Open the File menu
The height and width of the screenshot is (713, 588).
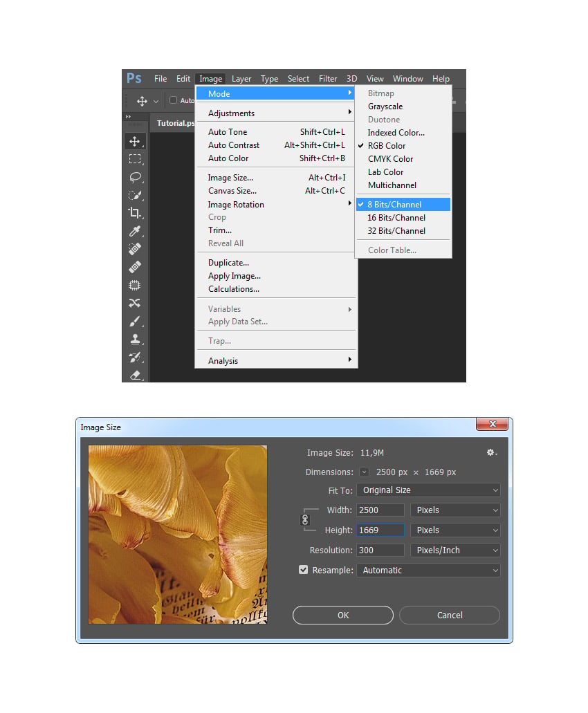tap(160, 79)
